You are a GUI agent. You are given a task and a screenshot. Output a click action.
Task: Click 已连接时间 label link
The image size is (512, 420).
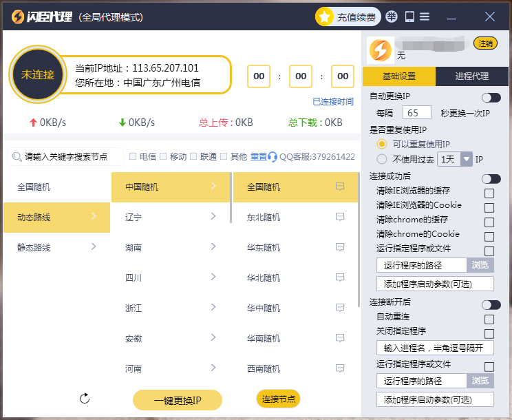[333, 102]
